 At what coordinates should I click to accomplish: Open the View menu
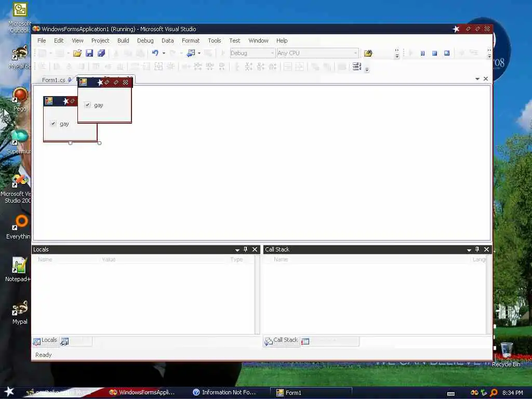pyautogui.click(x=77, y=41)
